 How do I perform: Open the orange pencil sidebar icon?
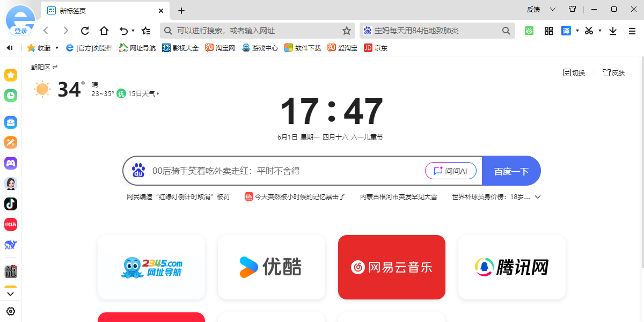11,143
